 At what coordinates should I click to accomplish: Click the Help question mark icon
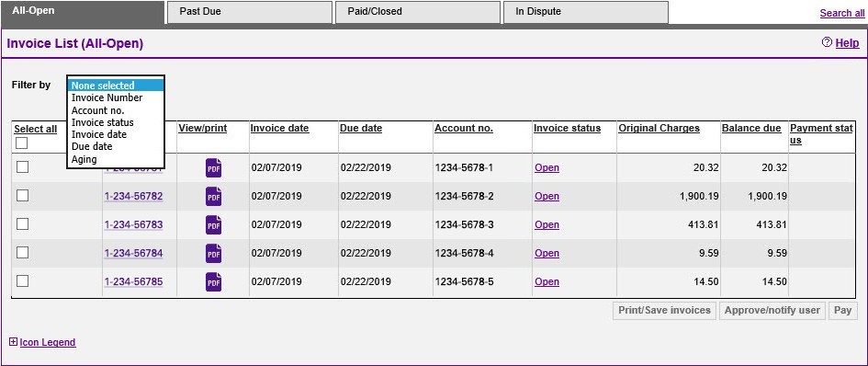click(x=827, y=42)
